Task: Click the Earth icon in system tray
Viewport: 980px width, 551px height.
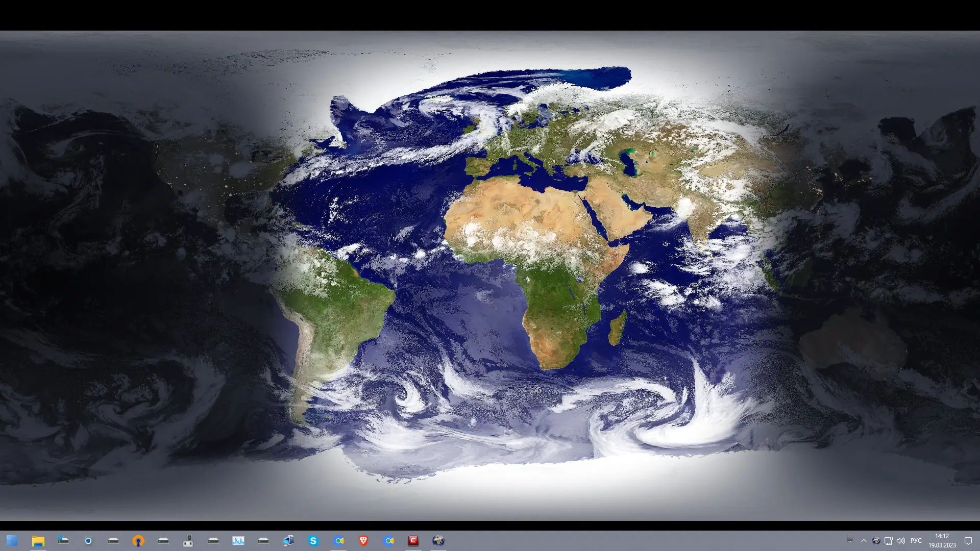Action: (x=876, y=541)
